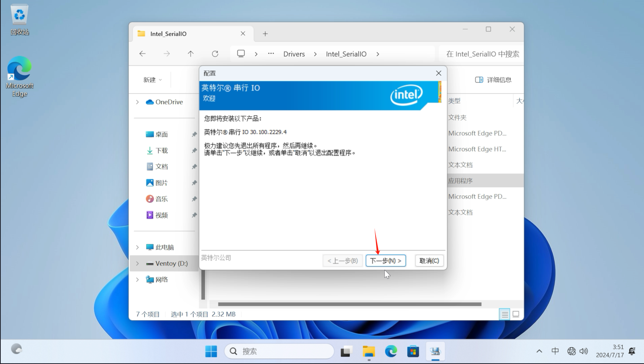Expand chevron after Drivers breadcrumb
Image resolution: width=644 pixels, height=364 pixels.
point(315,54)
